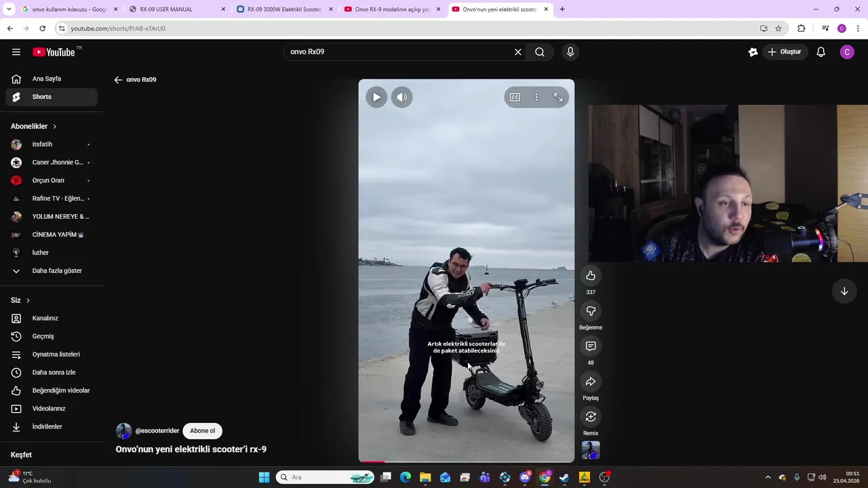Open the itsfatih subscription
Screen dimensions: 868x488
coord(52,144)
